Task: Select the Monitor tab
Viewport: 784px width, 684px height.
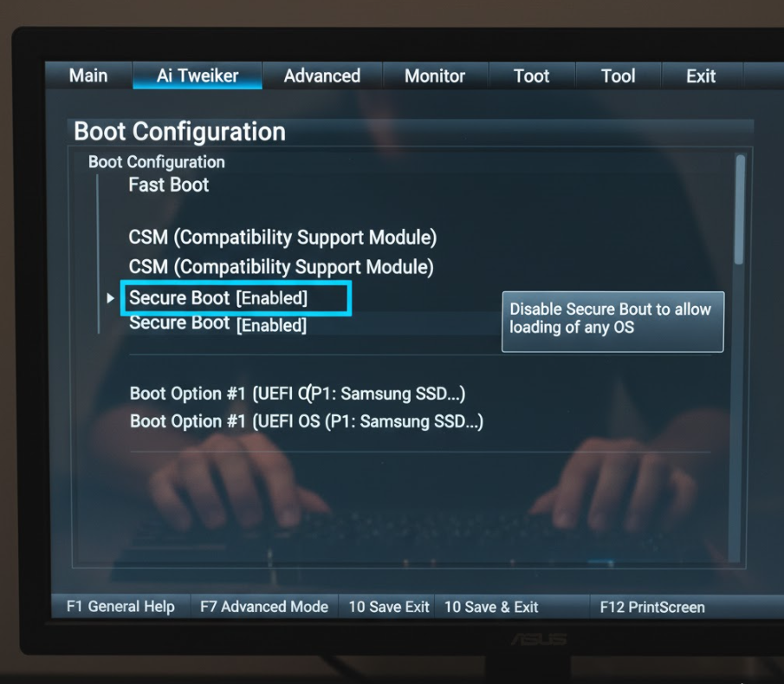Action: coord(435,75)
